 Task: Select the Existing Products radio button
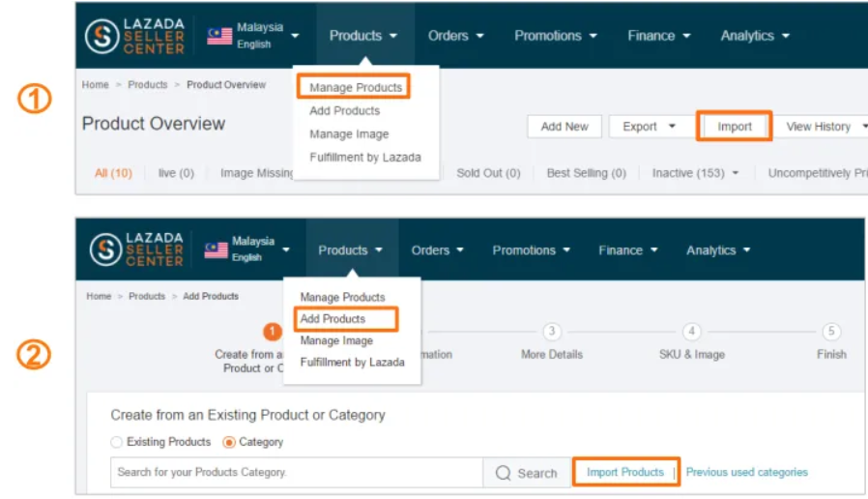click(x=116, y=442)
